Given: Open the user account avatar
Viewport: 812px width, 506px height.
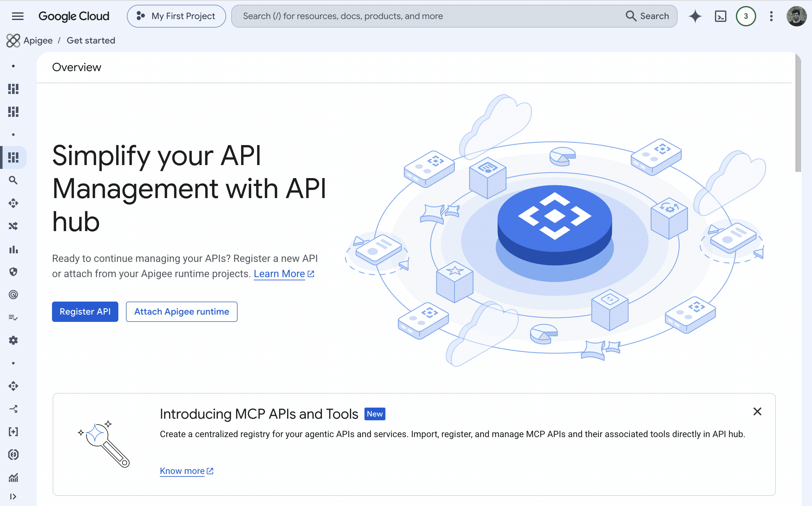Looking at the screenshot, I should tap(797, 16).
